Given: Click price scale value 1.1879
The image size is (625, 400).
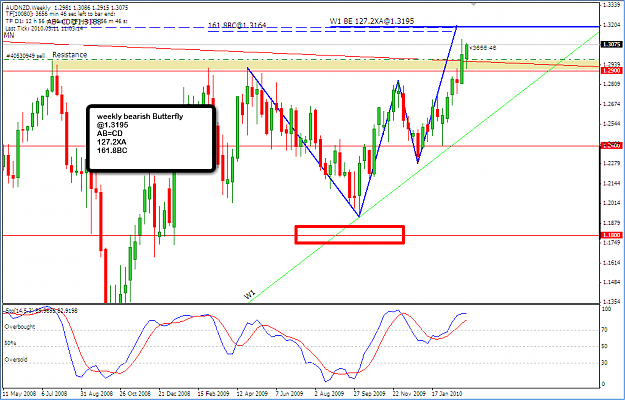Looking at the screenshot, I should pos(612,223).
